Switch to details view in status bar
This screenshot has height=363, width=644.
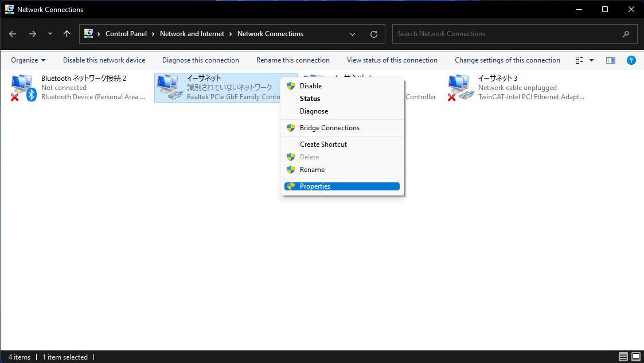[x=623, y=357]
